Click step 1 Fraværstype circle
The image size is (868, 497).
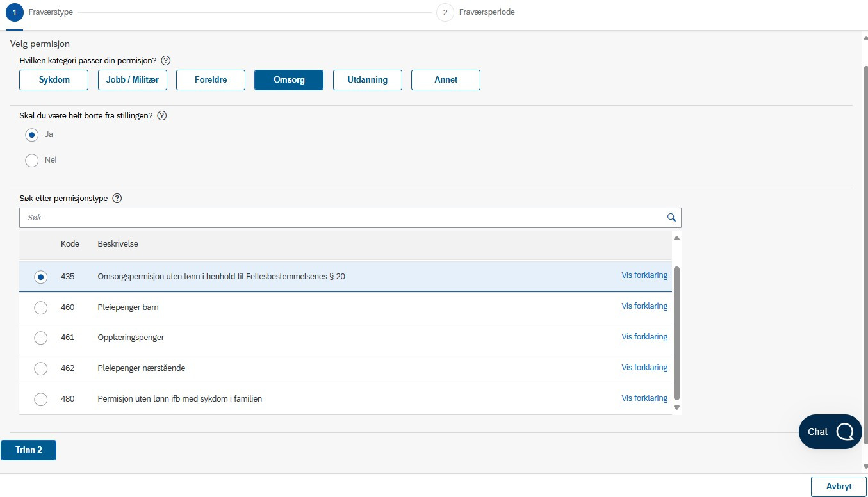pos(14,12)
